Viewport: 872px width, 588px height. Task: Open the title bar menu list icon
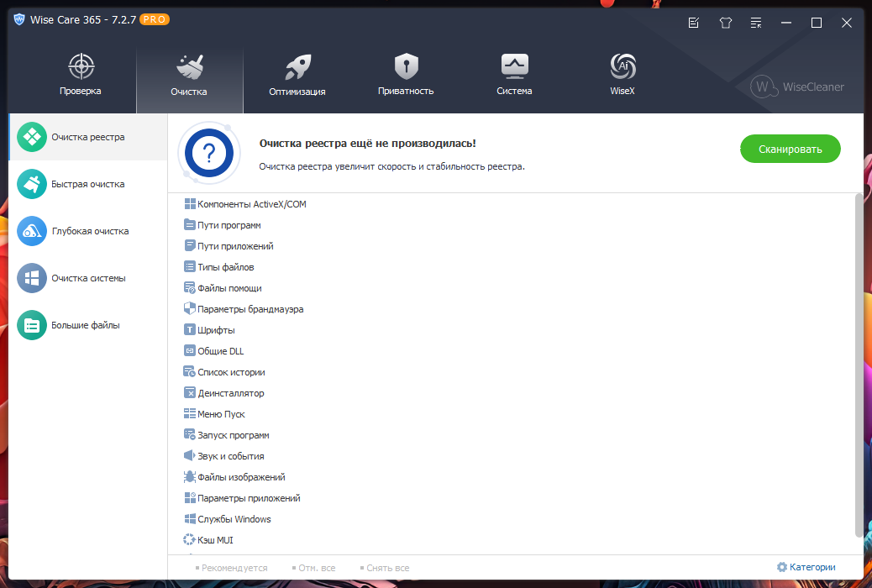tap(756, 23)
